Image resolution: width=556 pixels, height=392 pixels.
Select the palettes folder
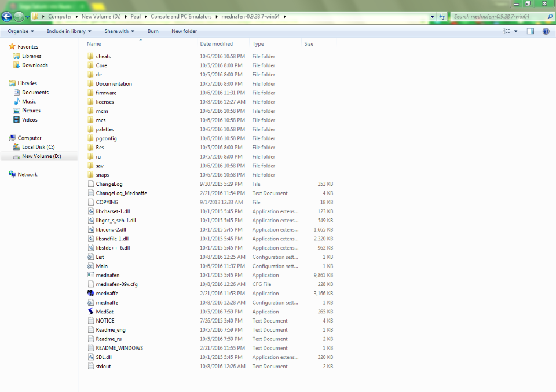[105, 129]
